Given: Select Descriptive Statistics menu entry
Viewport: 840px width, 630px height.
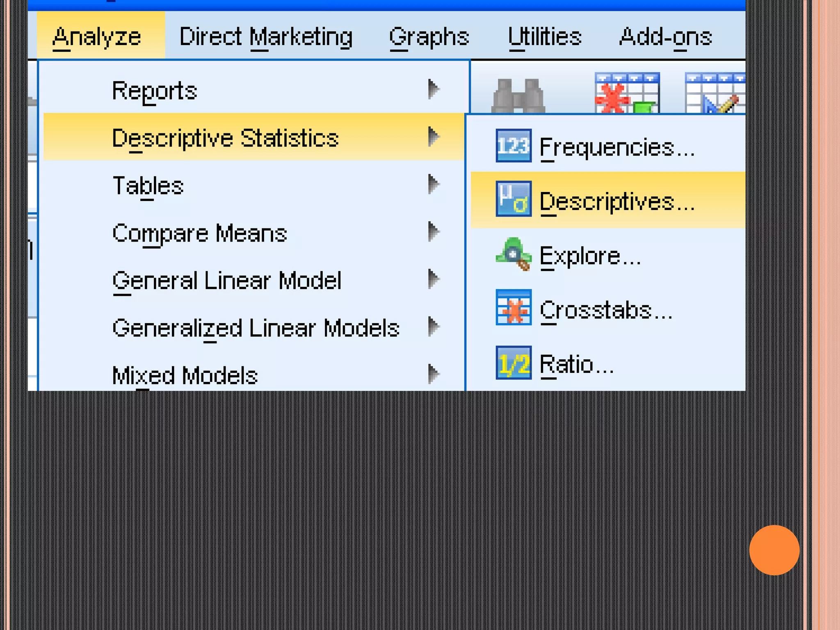Looking at the screenshot, I should [x=226, y=138].
